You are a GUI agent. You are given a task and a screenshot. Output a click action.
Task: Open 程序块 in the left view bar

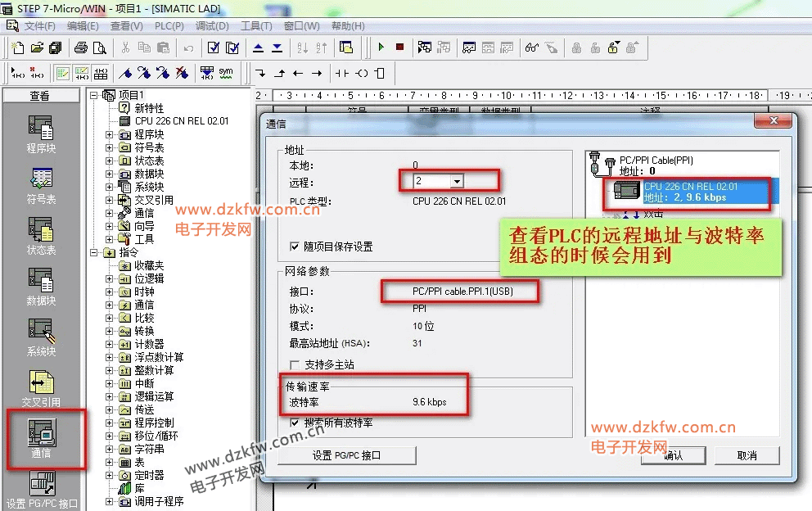(x=40, y=129)
